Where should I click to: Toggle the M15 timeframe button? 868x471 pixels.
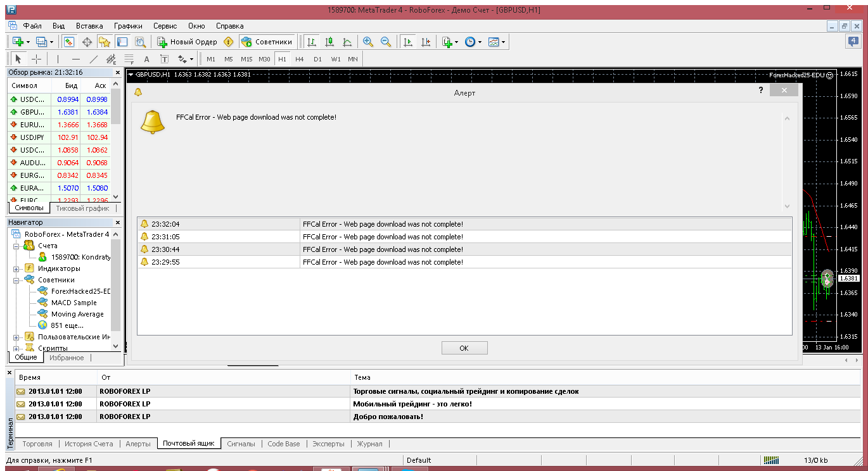246,59
